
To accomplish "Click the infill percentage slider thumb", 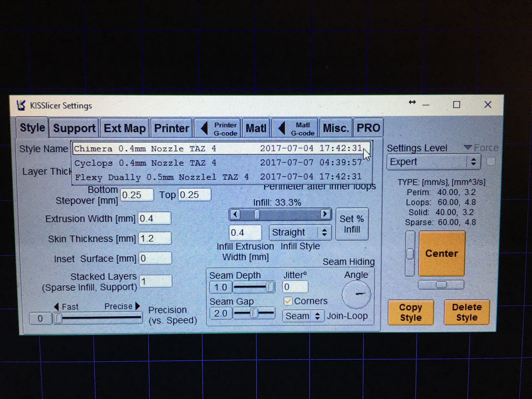I will (x=257, y=214).
